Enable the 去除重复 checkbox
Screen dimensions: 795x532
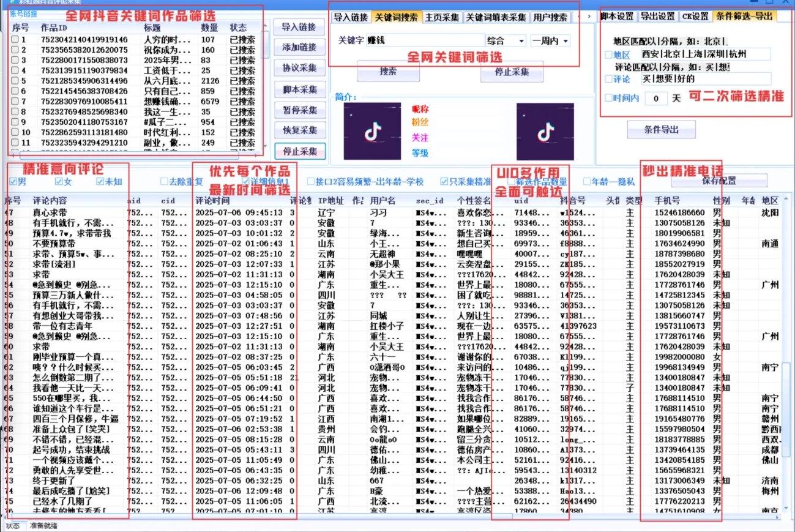coord(164,181)
